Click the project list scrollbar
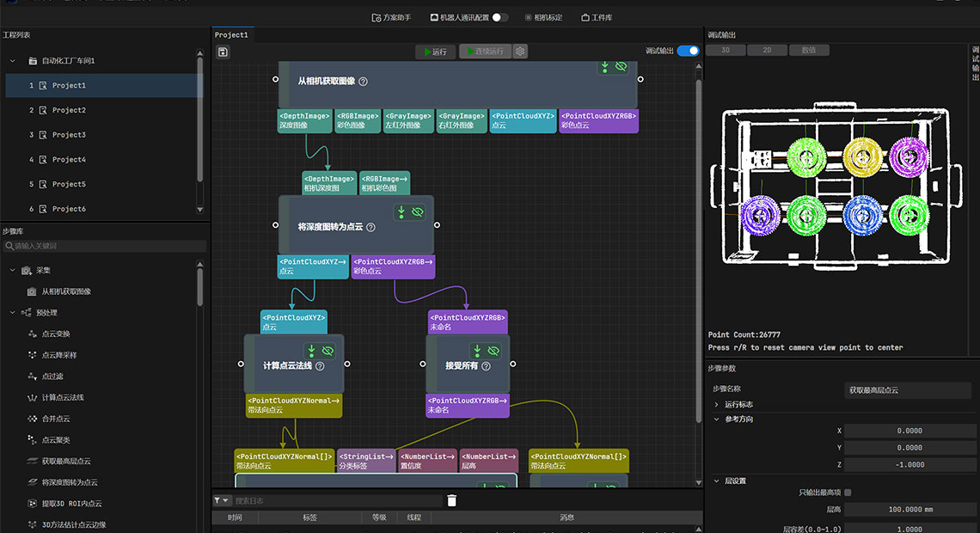 coord(200,119)
